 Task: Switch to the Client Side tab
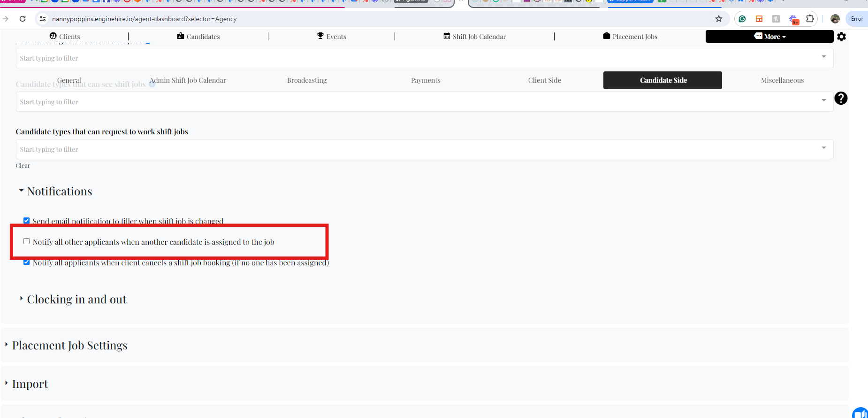(544, 80)
